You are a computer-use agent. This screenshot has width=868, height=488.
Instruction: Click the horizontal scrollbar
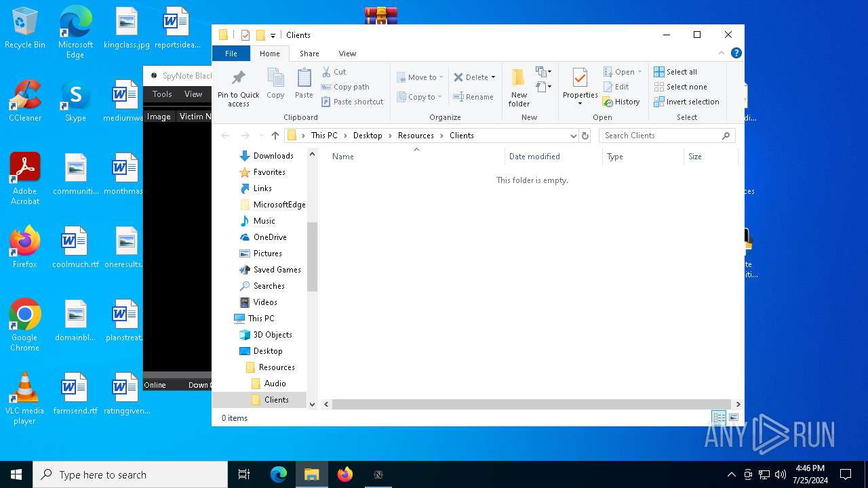pos(531,404)
